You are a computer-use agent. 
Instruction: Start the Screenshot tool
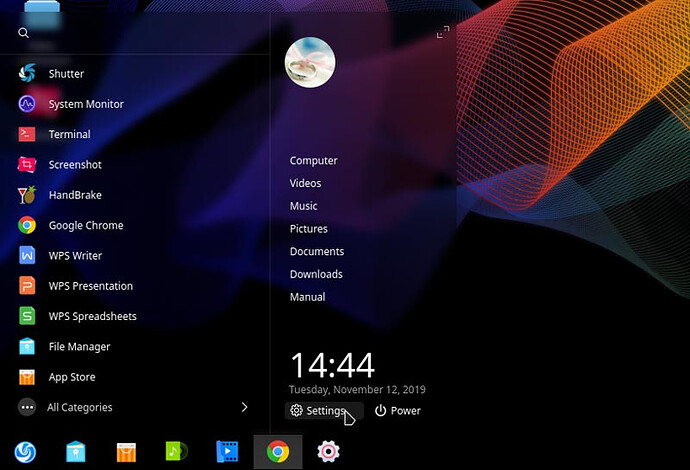pos(74,165)
